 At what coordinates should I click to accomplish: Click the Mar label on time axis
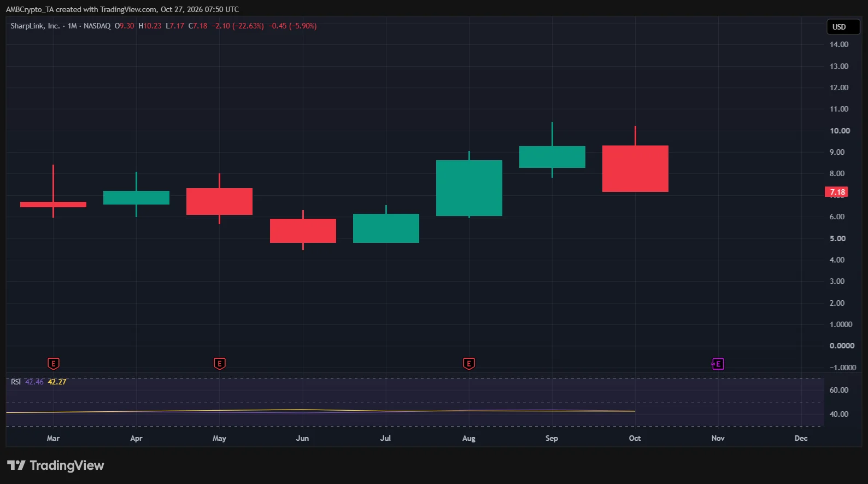point(53,438)
